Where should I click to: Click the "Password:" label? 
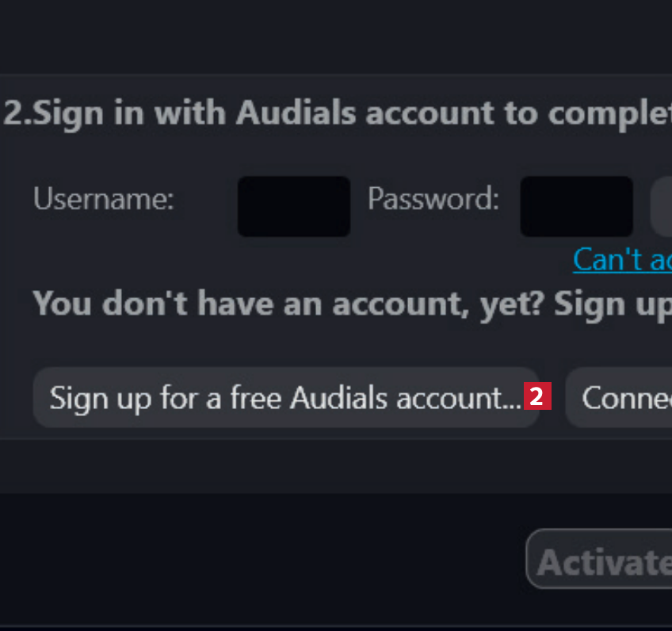point(433,199)
